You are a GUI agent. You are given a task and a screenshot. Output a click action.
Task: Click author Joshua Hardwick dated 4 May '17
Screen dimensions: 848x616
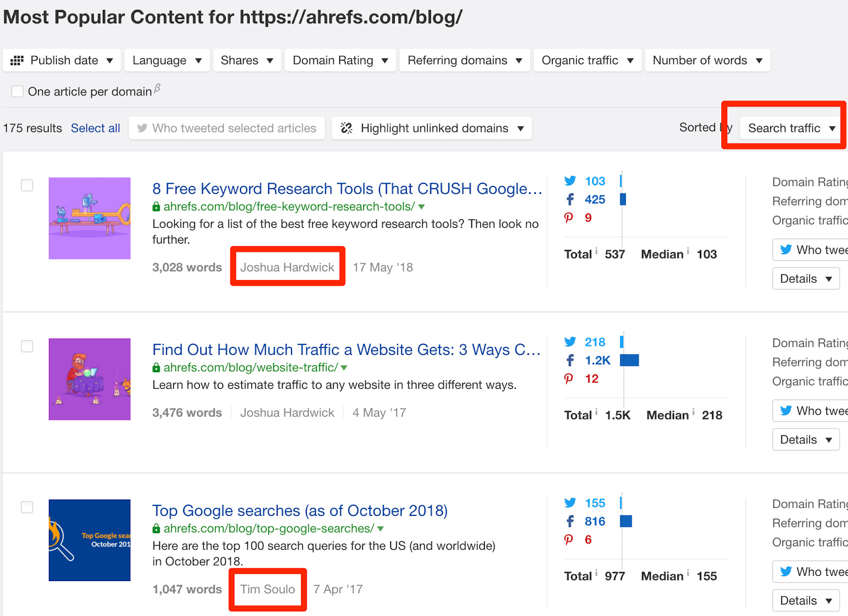[x=287, y=413]
